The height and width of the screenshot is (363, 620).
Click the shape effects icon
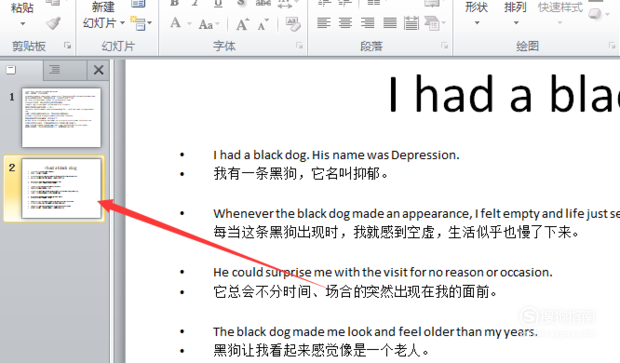point(598,13)
